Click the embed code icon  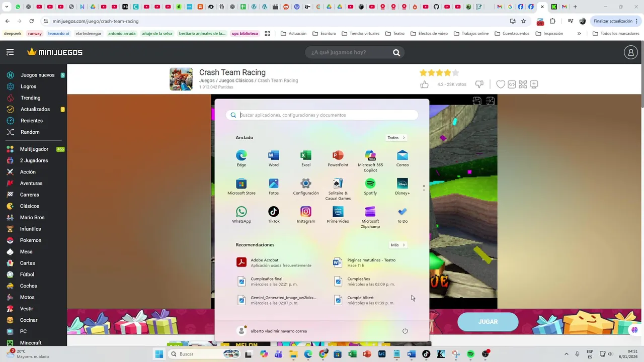[x=512, y=84]
